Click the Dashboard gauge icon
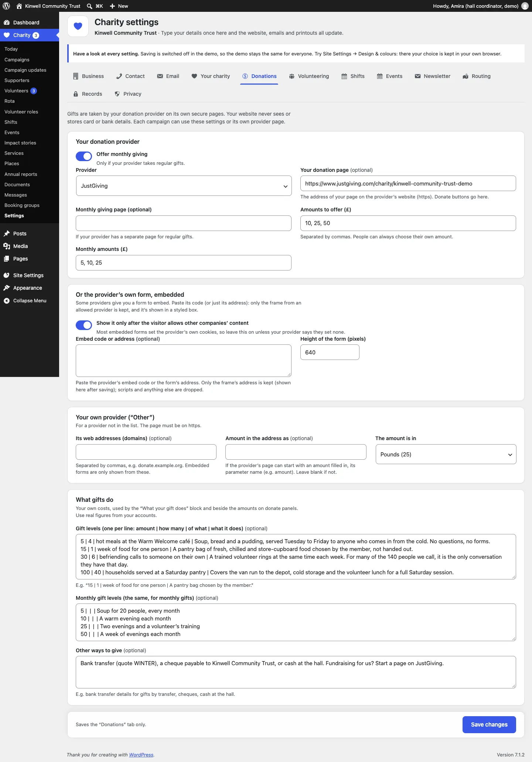Viewport: 532px width, 762px height. click(7, 23)
